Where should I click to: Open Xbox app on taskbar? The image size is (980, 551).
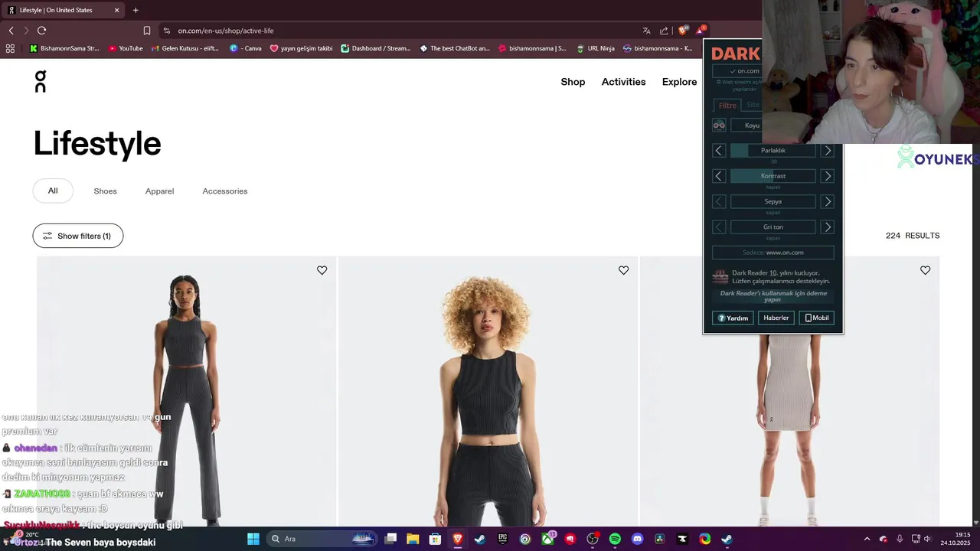coord(547,539)
